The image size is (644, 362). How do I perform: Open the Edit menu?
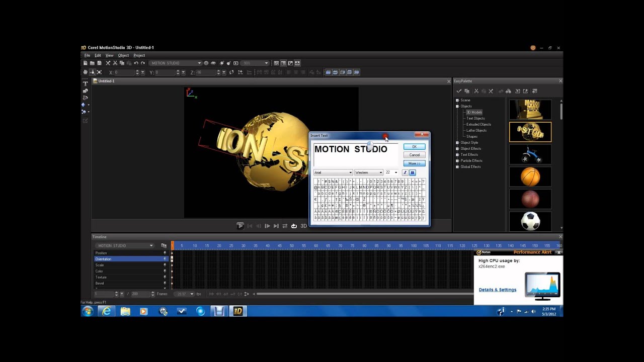pyautogui.click(x=98, y=55)
